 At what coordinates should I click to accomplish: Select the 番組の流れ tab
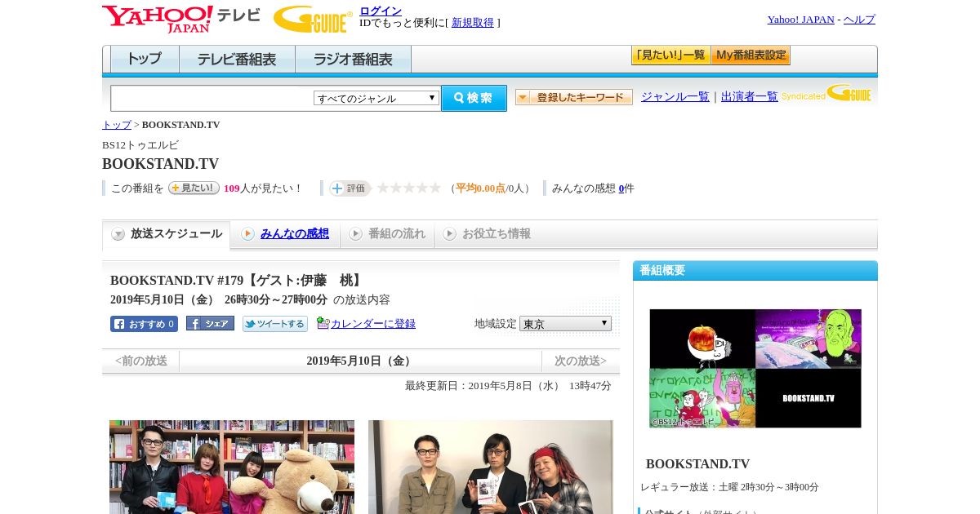[387, 234]
